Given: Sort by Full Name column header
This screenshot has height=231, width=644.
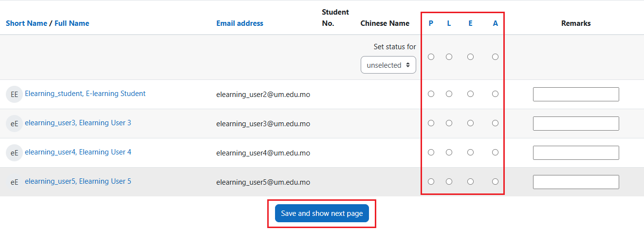Looking at the screenshot, I should click(72, 23).
